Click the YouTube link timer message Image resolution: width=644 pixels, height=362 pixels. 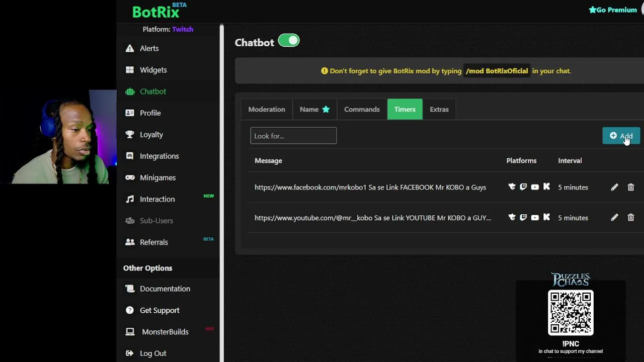[x=373, y=218]
